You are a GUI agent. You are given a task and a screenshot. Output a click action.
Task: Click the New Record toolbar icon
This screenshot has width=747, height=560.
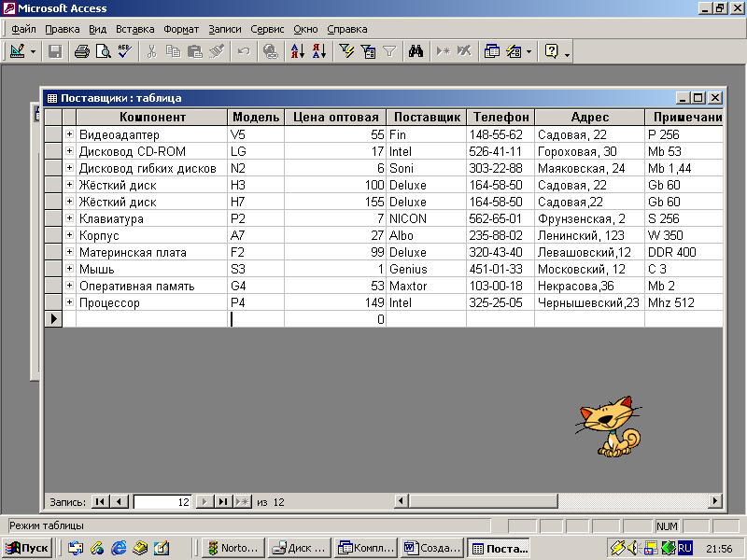click(x=443, y=51)
